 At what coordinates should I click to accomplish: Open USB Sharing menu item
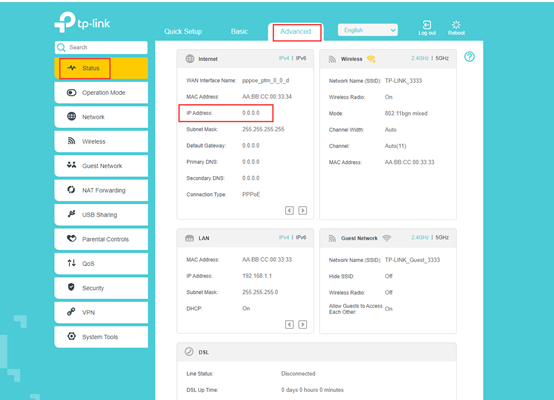pyautogui.click(x=101, y=214)
